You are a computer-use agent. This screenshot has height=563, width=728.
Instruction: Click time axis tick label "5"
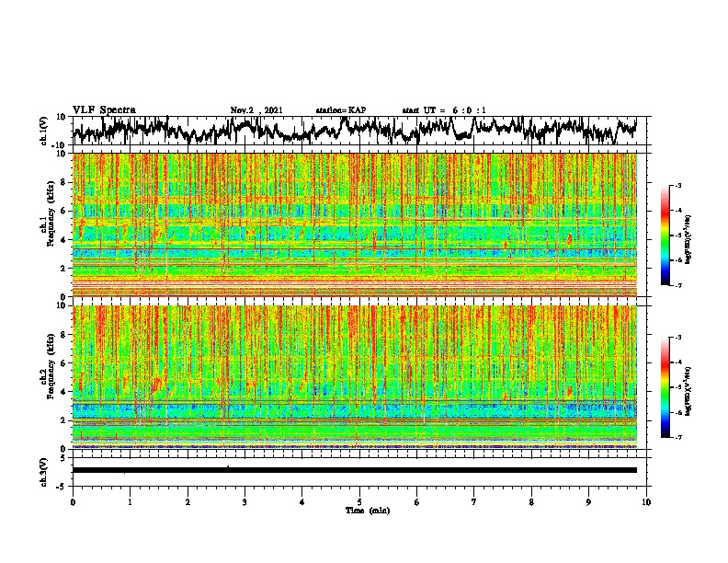click(359, 502)
